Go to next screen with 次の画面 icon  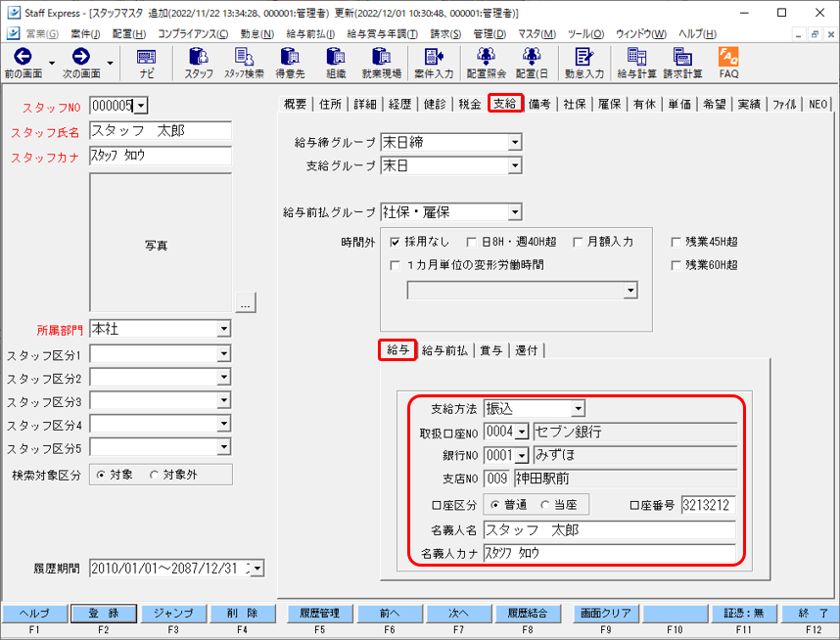tap(81, 64)
